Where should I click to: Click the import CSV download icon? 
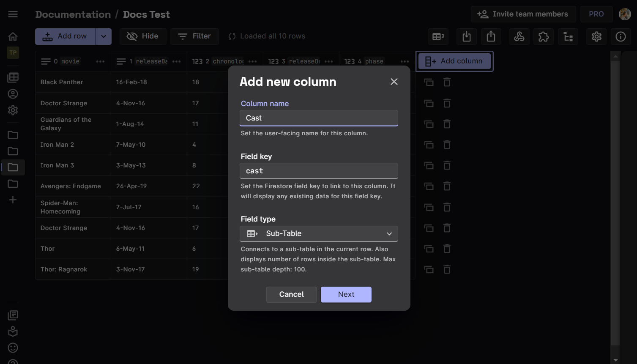coord(466,37)
